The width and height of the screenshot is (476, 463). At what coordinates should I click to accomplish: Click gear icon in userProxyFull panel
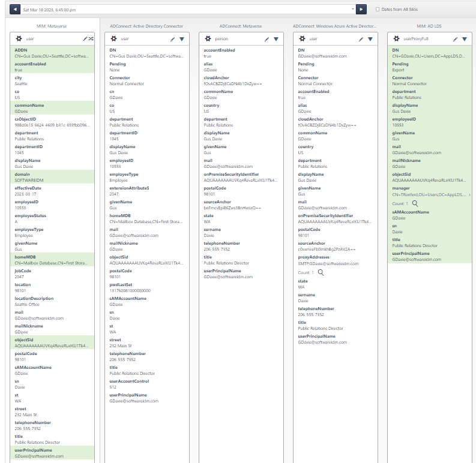[396, 38]
